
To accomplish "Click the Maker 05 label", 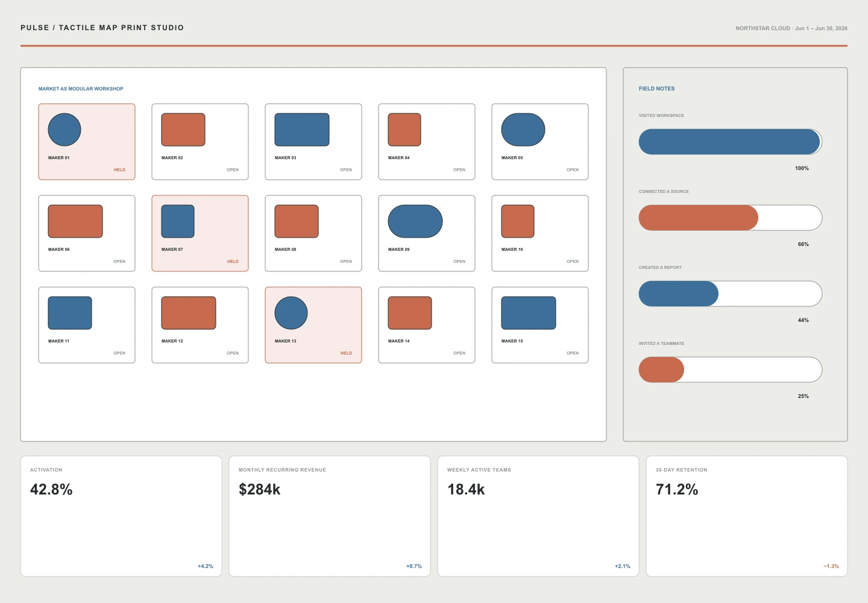I will coord(512,158).
